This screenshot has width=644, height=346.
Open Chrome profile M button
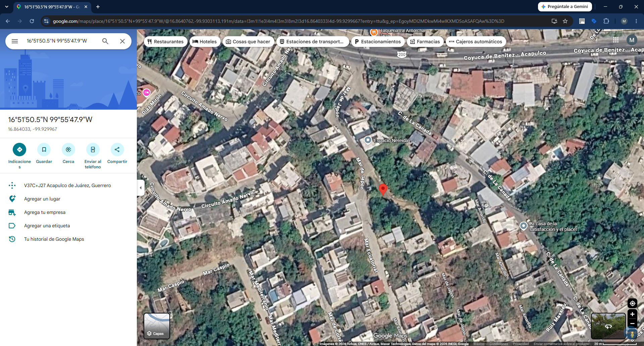624,21
